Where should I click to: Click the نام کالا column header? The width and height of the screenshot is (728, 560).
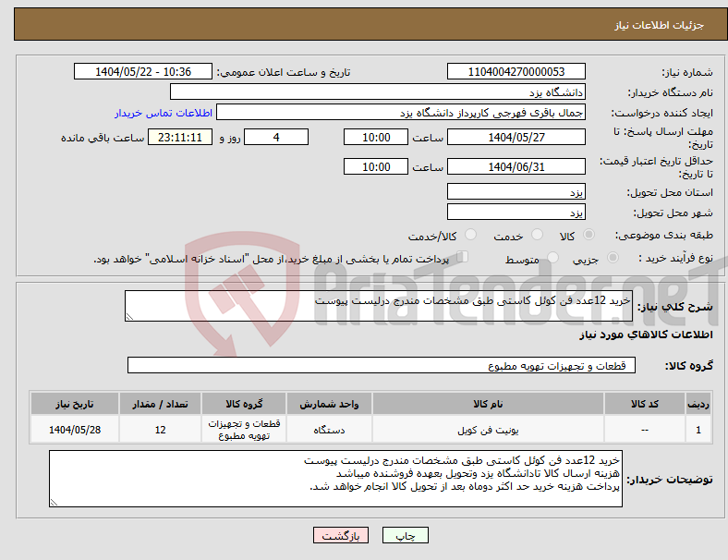488,404
